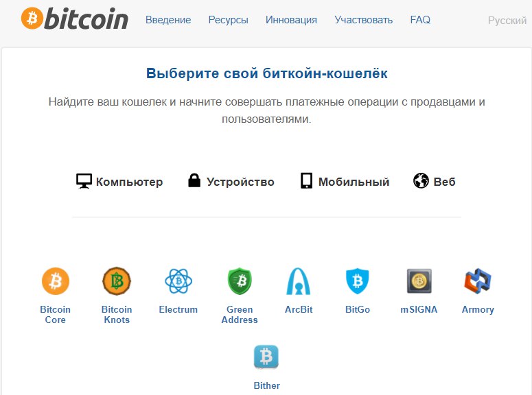Open the Введение menu

tap(168, 20)
